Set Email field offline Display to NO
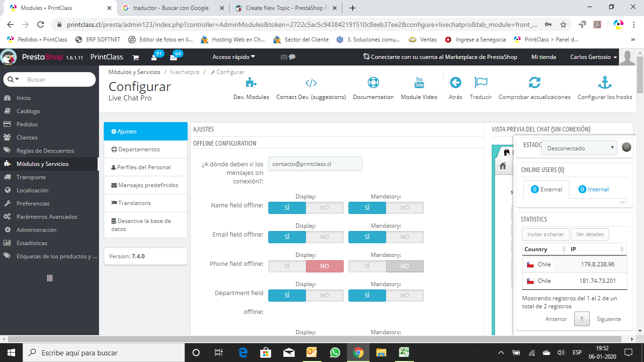Image resolution: width=644 pixels, height=362 pixels. point(325,237)
